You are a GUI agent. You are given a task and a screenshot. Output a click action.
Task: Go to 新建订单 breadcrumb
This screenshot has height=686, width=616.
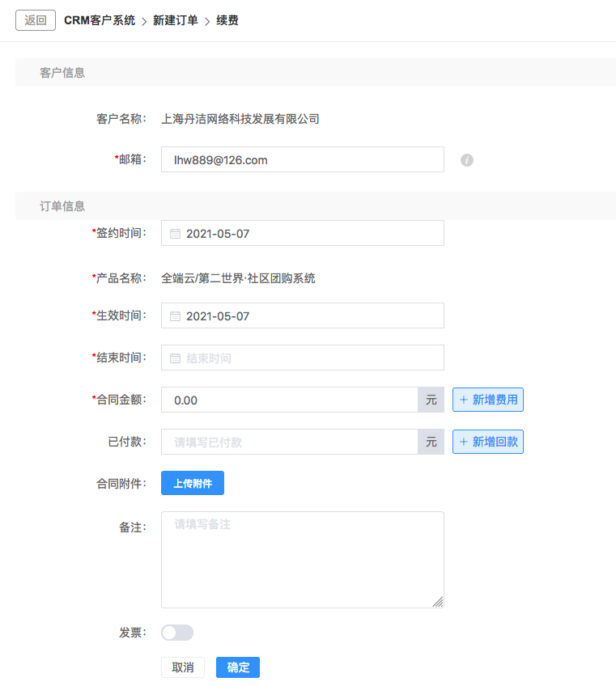(175, 20)
